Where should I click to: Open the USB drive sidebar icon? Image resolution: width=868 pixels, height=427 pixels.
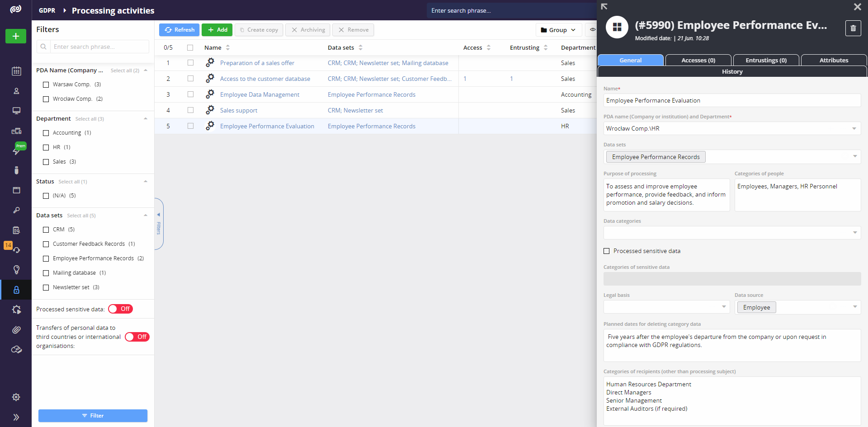click(x=16, y=170)
